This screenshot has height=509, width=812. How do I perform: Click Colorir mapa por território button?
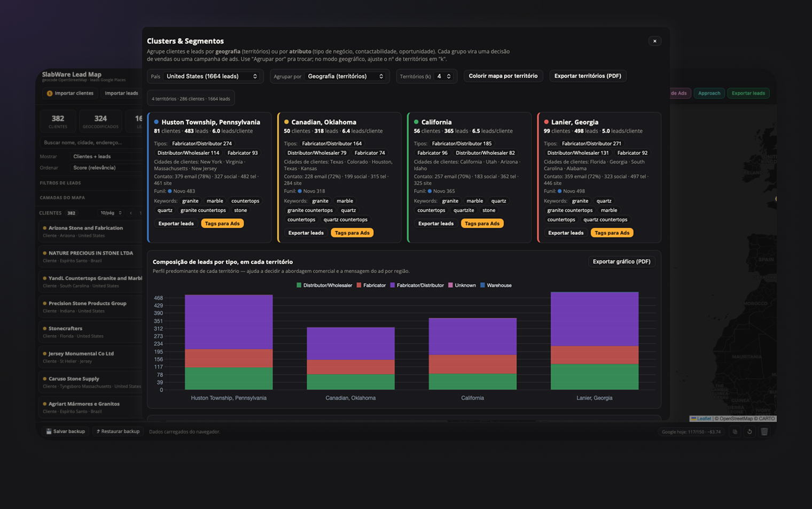tap(503, 76)
